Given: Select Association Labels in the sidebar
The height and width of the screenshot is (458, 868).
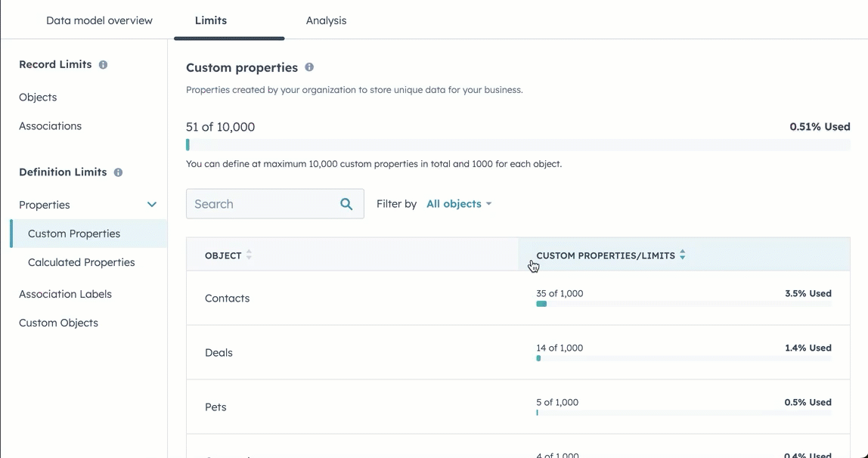Looking at the screenshot, I should [65, 294].
